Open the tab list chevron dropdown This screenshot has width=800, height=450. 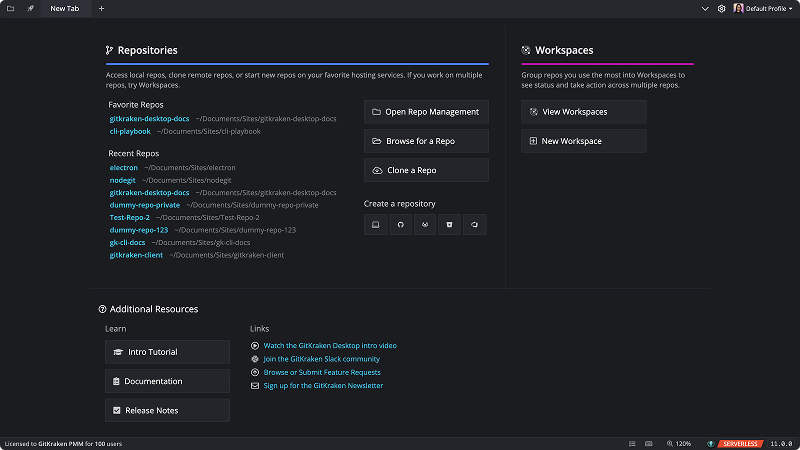[x=703, y=8]
